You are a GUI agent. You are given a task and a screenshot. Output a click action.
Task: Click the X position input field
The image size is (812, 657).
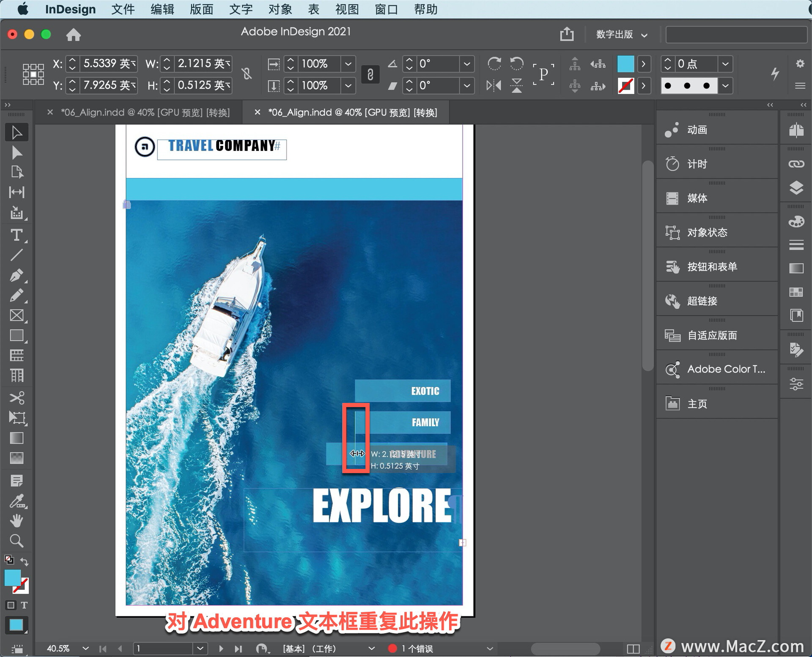[x=109, y=64]
